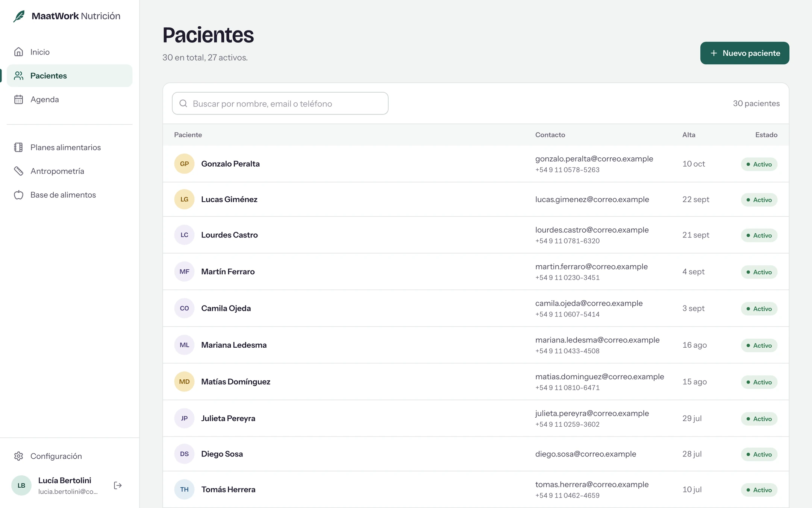Click the Antropometría ruler icon
Image resolution: width=812 pixels, height=508 pixels.
pyautogui.click(x=18, y=171)
